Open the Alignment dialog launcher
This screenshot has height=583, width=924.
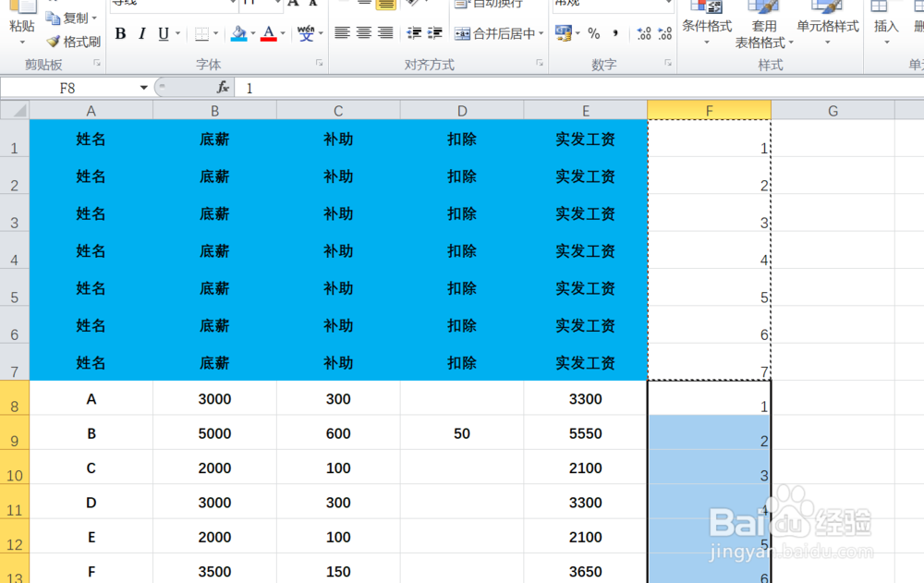click(539, 64)
